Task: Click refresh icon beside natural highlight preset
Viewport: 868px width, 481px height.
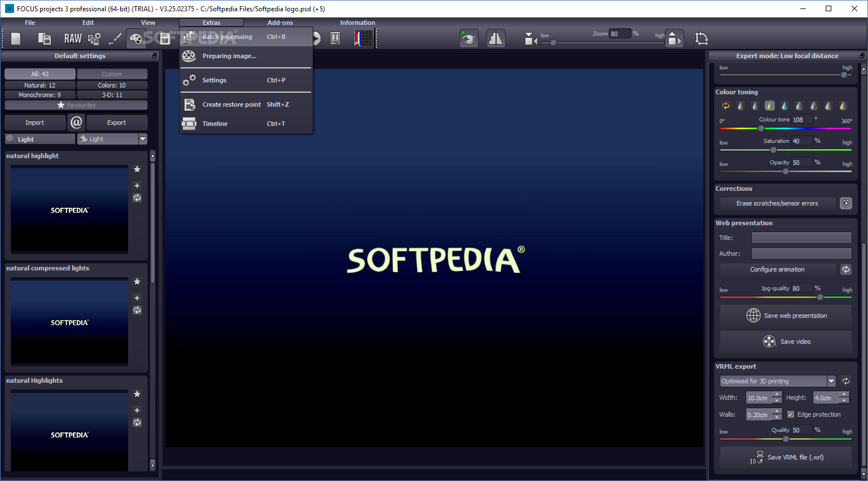Action: click(x=137, y=198)
